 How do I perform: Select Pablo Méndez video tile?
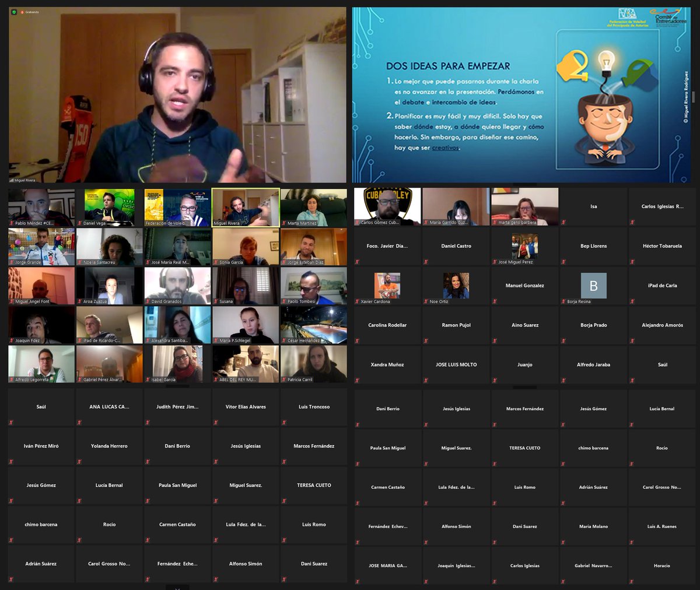coord(41,207)
